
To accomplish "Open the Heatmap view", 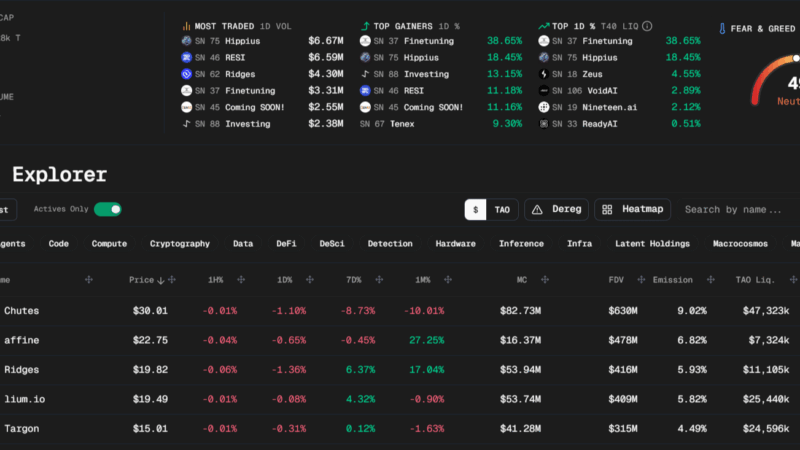I will tap(633, 210).
